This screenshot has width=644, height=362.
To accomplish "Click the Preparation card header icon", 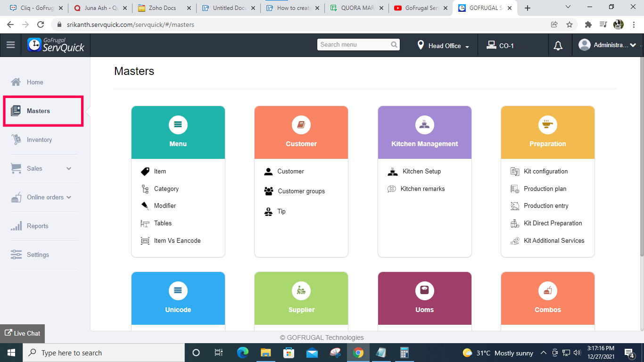I will pos(548,125).
